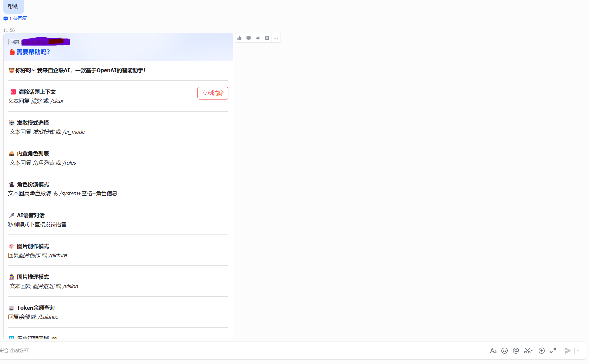Open the emoji picker
589x364 pixels.
[x=504, y=351]
